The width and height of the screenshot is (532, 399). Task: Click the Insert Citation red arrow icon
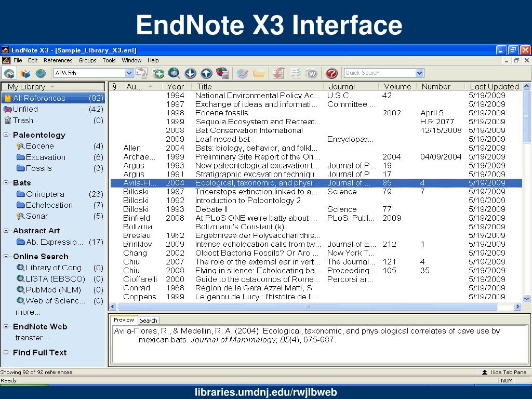pos(278,73)
